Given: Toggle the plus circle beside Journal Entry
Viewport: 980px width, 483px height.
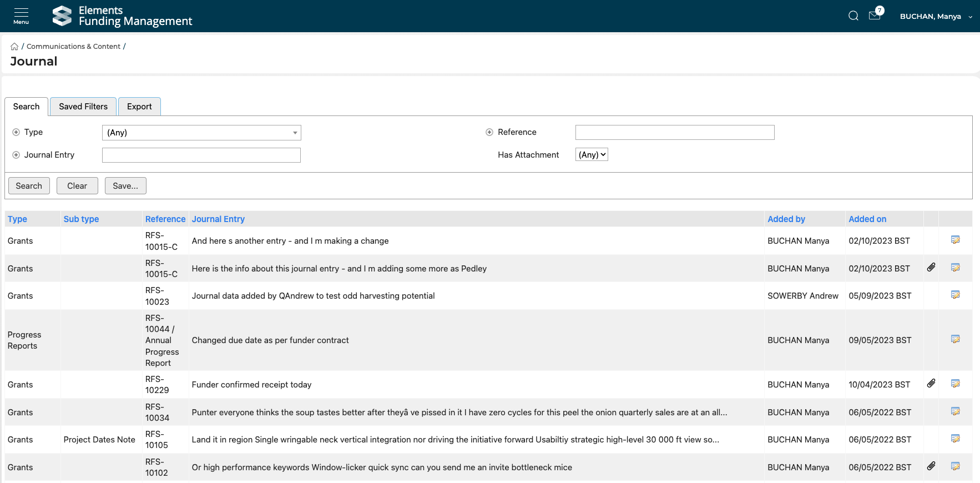Looking at the screenshot, I should [x=16, y=155].
